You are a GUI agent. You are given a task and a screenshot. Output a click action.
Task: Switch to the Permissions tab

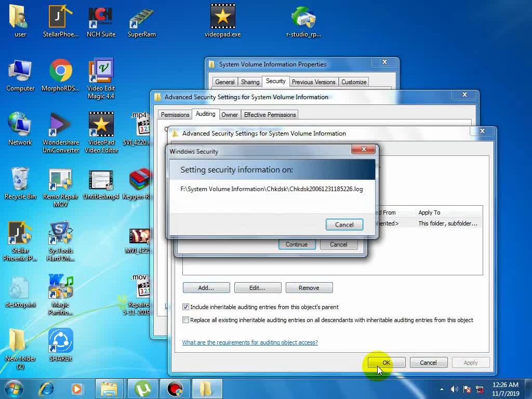click(x=175, y=115)
